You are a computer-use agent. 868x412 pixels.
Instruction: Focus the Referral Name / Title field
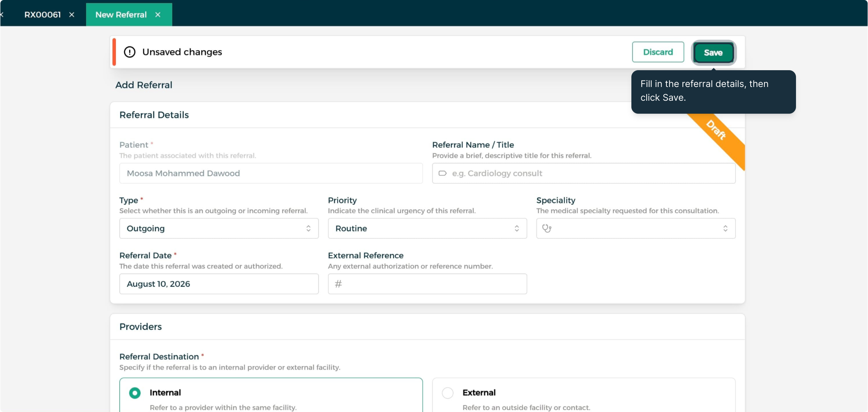584,173
